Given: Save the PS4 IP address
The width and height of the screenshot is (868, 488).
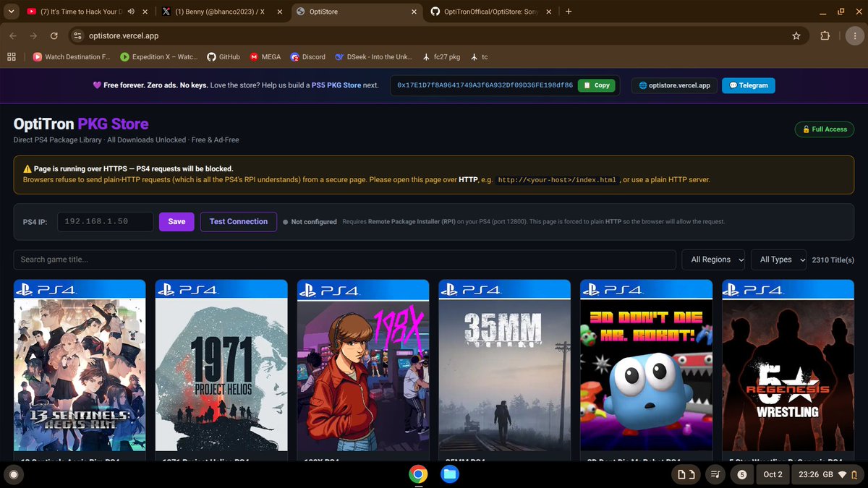Looking at the screenshot, I should pyautogui.click(x=176, y=221).
